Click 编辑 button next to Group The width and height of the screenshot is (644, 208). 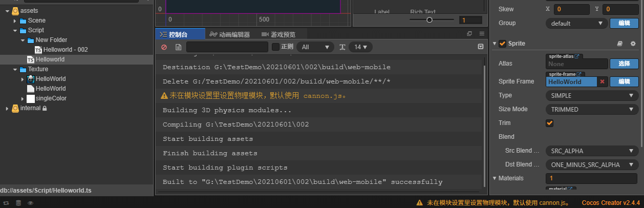tap(624, 23)
